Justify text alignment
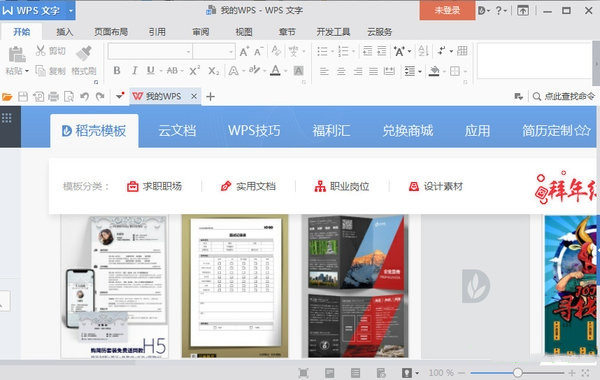The image size is (600, 380). click(373, 71)
